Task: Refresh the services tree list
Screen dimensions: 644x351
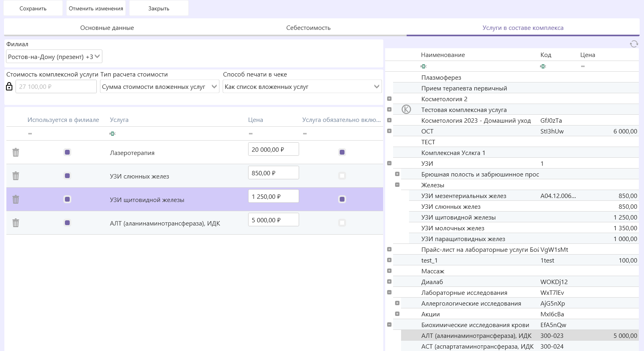Action: click(x=634, y=44)
